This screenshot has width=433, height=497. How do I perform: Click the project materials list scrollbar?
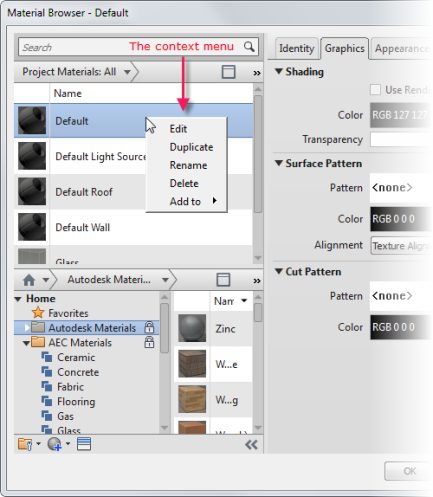point(258,153)
